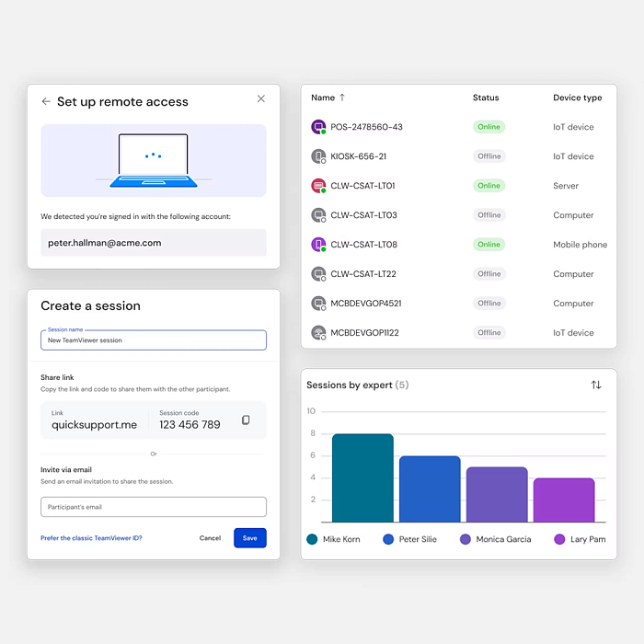Click the CLW-CSAT-LT08 mobile phone icon
Viewport: 644px width, 644px height.
(318, 245)
